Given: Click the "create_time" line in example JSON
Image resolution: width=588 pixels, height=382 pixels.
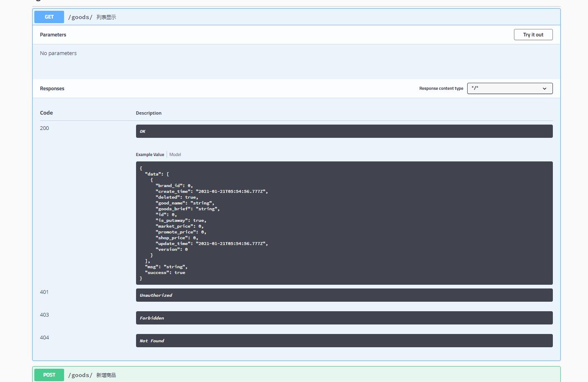Looking at the screenshot, I should click(212, 192).
